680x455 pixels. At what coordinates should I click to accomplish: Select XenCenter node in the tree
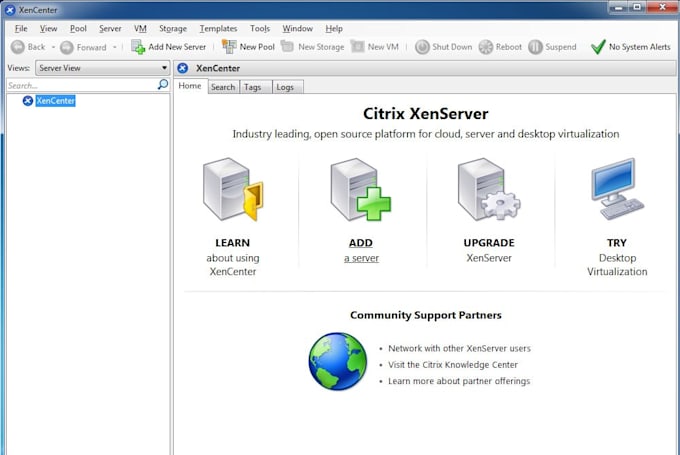point(56,101)
